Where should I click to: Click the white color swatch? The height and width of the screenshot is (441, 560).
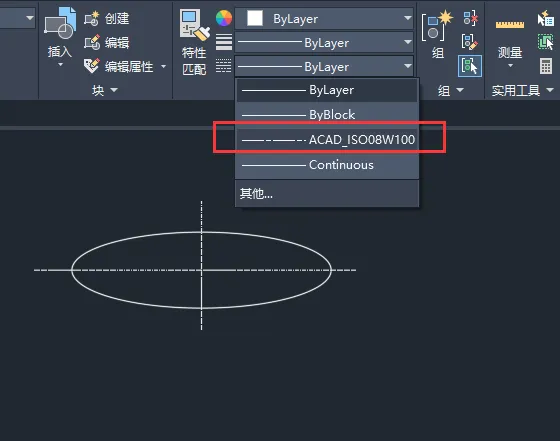(255, 18)
